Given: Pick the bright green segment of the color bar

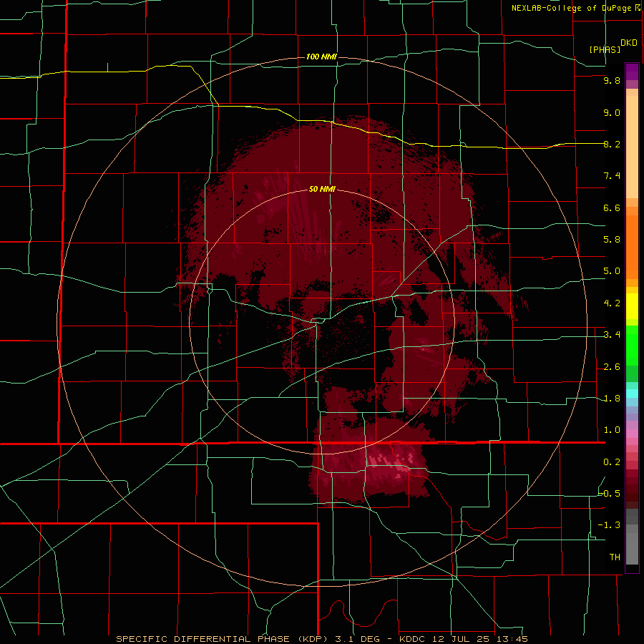Looking at the screenshot, I should point(632,346).
